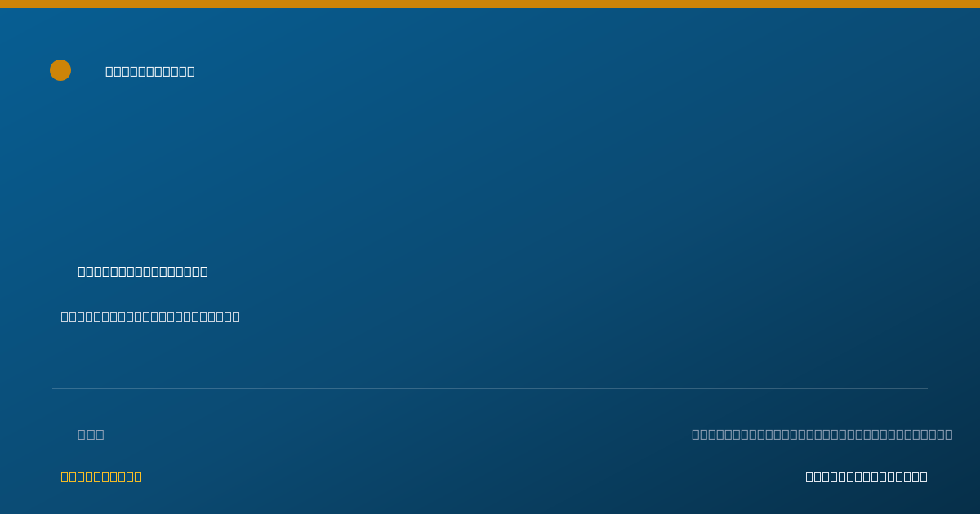
Task: Open the yellow highlighted text link
Action: coord(101,476)
